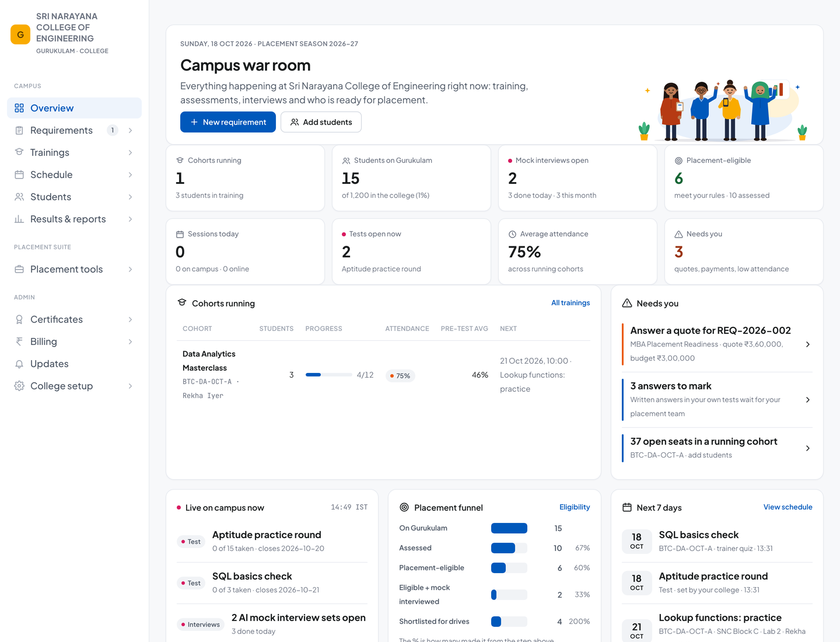Click the warning triangle icon in Needs you panel header
840x642 pixels.
tap(627, 303)
